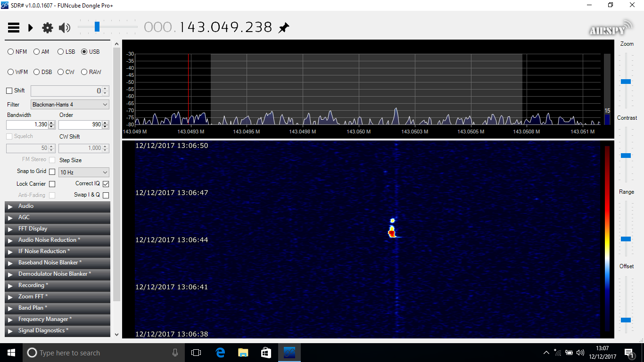644x362 pixels.
Task: Start the radio with play button
Action: [x=31, y=28]
